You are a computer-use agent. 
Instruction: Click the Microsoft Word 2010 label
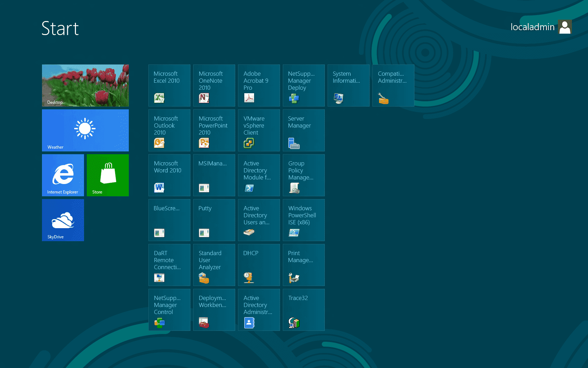[168, 167]
